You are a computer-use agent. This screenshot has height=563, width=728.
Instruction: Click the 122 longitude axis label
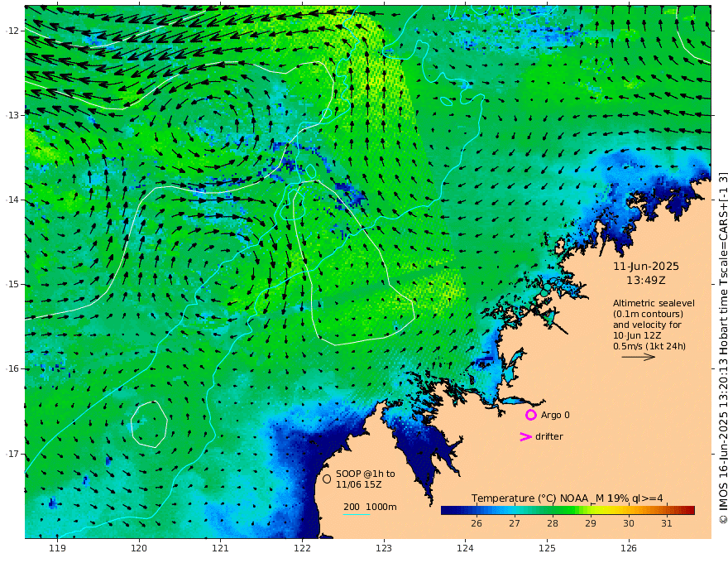302,549
